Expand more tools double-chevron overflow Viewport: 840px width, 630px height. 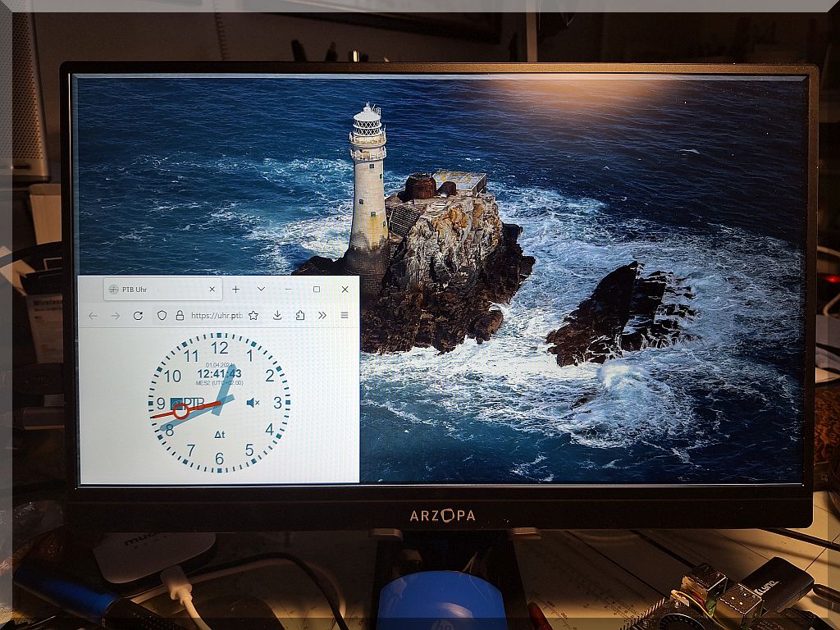[x=322, y=316]
